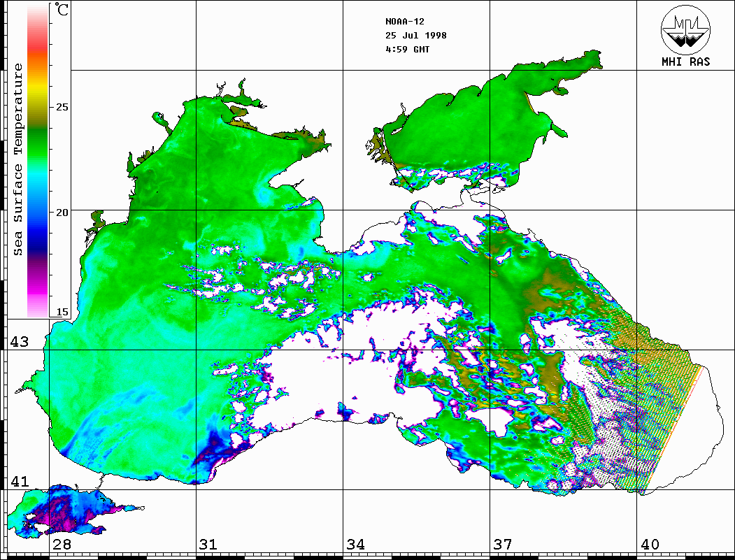Click longitude label '37'
The width and height of the screenshot is (735, 560).
(x=503, y=545)
